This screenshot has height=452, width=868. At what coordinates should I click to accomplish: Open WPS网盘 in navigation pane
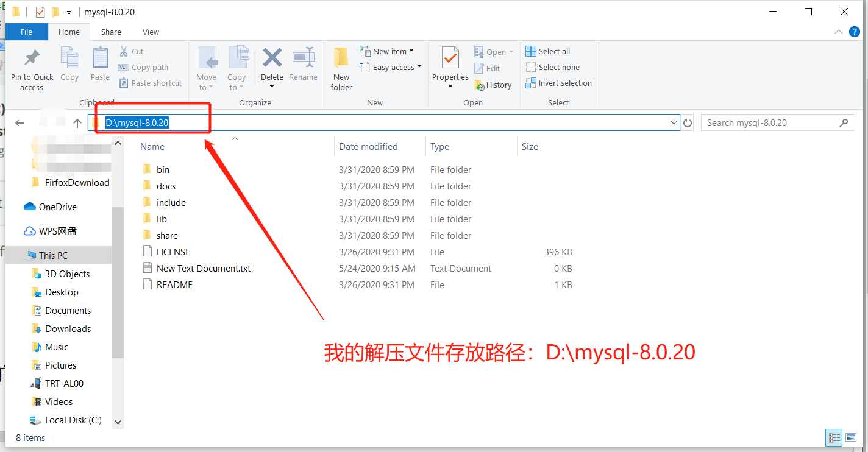pos(58,231)
